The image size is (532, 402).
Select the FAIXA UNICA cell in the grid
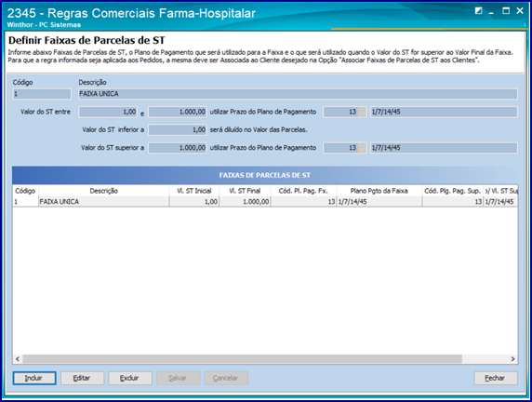coord(104,202)
